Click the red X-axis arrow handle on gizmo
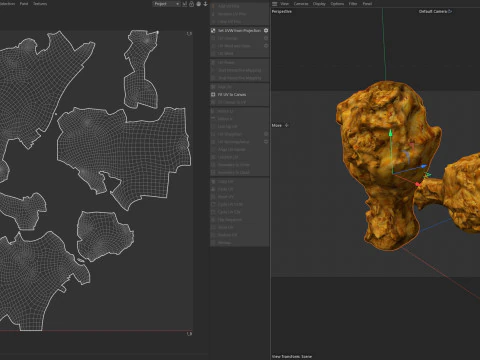The image size is (480, 360). click(x=418, y=184)
